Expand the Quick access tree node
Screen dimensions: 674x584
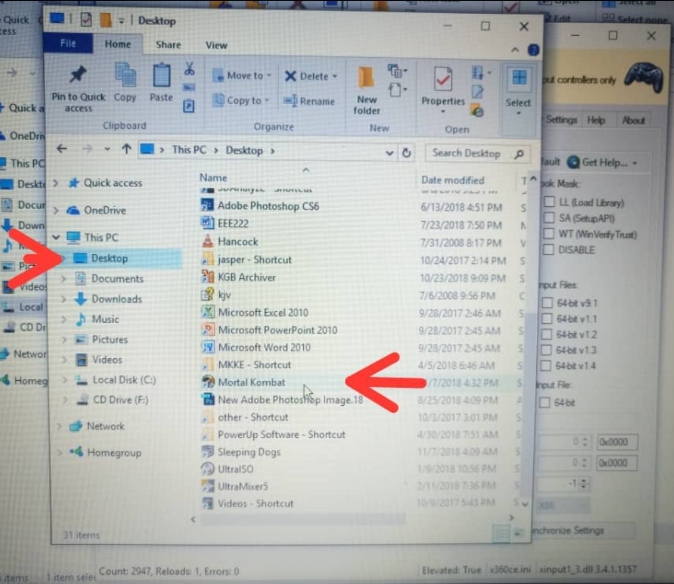[x=56, y=183]
